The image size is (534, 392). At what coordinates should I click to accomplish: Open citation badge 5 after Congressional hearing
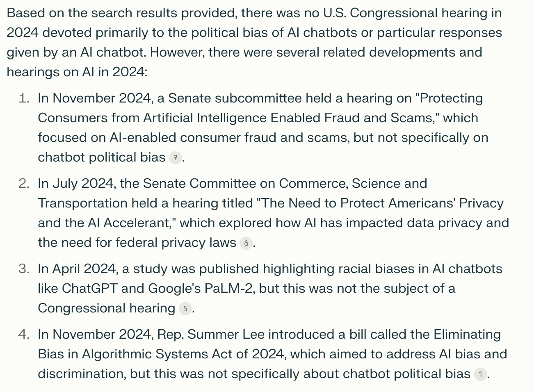point(185,309)
